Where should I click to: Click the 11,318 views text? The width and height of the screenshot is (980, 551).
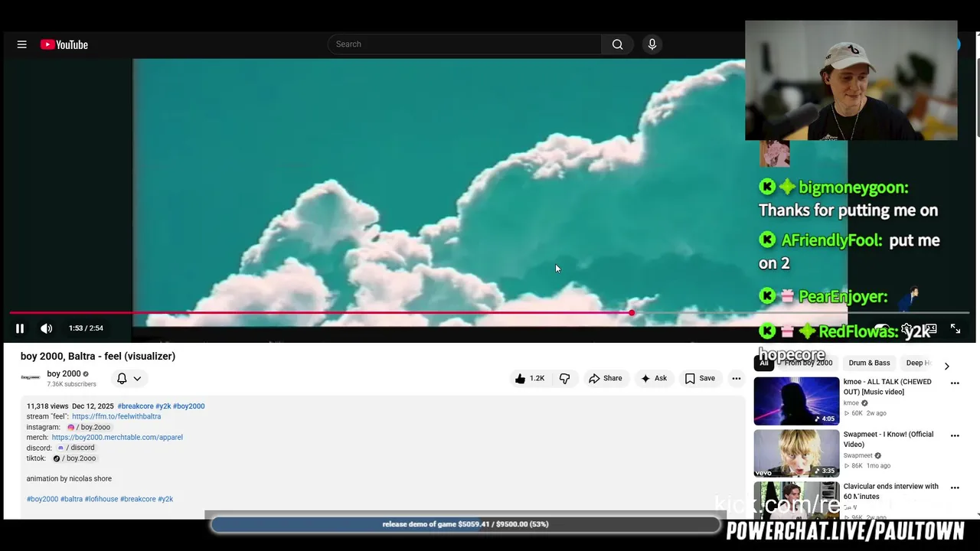[x=47, y=406]
